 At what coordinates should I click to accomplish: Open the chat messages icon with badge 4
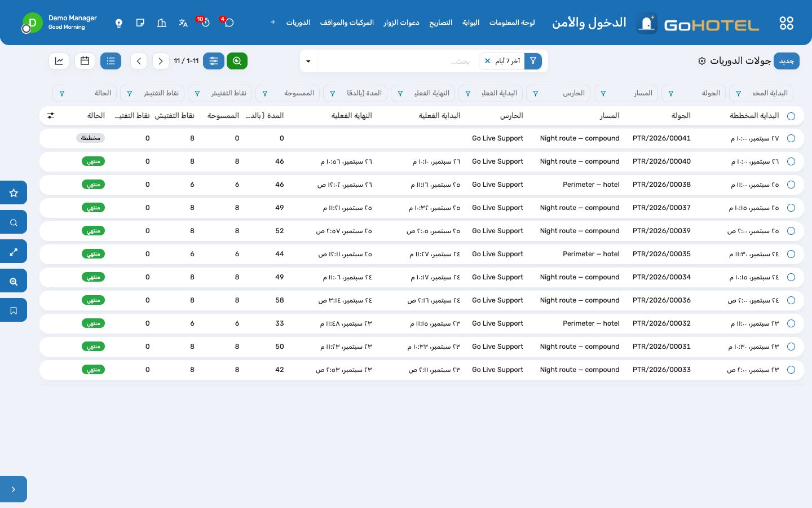point(228,23)
